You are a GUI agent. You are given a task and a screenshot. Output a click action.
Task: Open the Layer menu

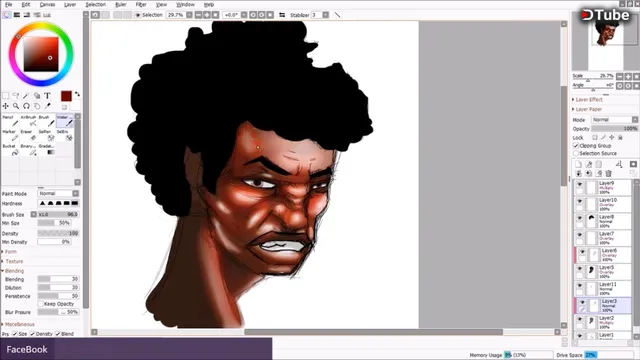70,4
